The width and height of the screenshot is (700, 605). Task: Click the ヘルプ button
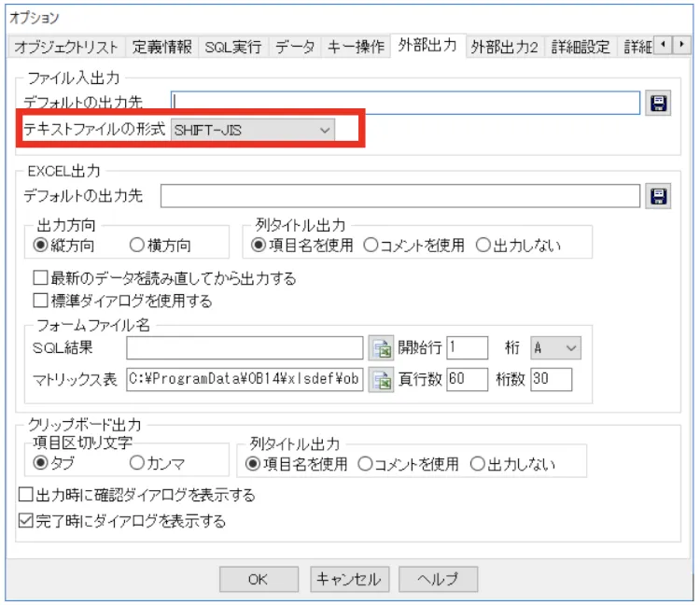[x=438, y=580]
